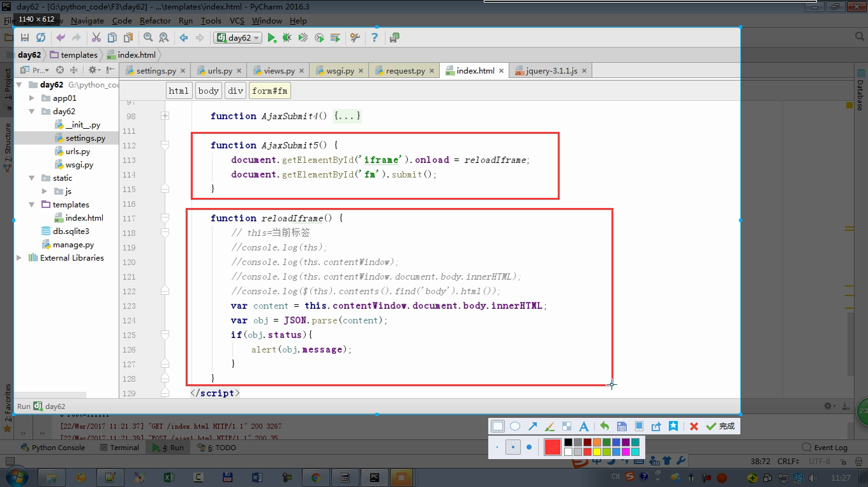
Task: Click the Save All toolbar icon
Action: (25, 38)
